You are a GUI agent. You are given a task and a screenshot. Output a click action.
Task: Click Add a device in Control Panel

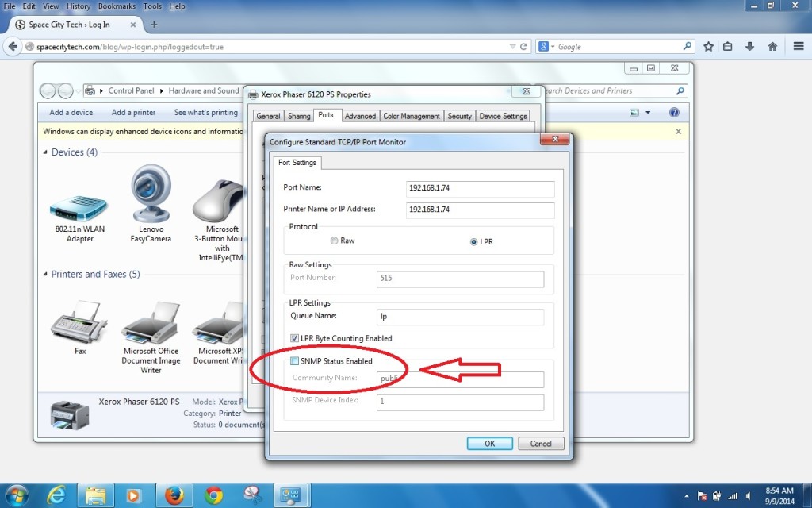[x=71, y=113]
